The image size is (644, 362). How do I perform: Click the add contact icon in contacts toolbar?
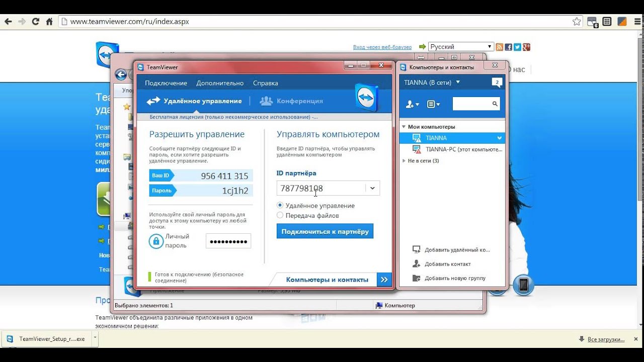tap(412, 104)
